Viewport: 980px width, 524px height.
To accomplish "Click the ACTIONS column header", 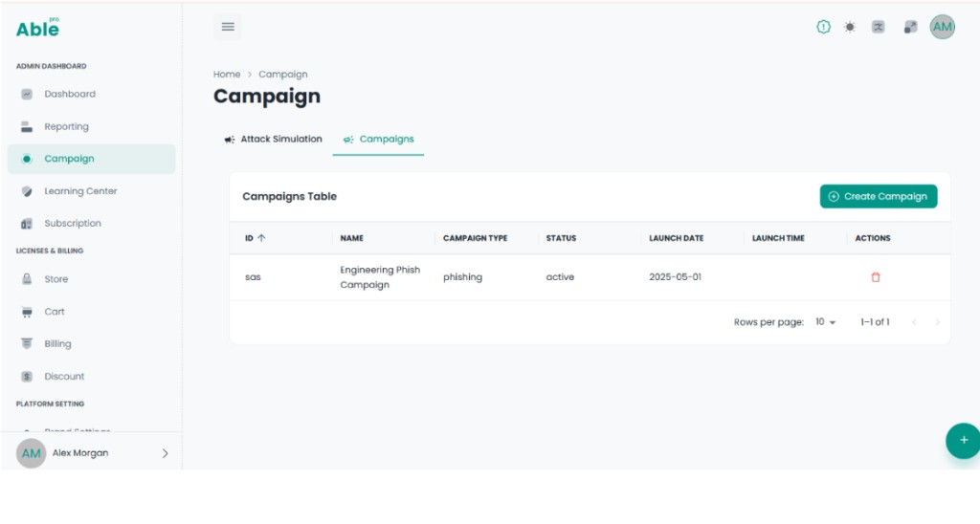I will pyautogui.click(x=873, y=238).
